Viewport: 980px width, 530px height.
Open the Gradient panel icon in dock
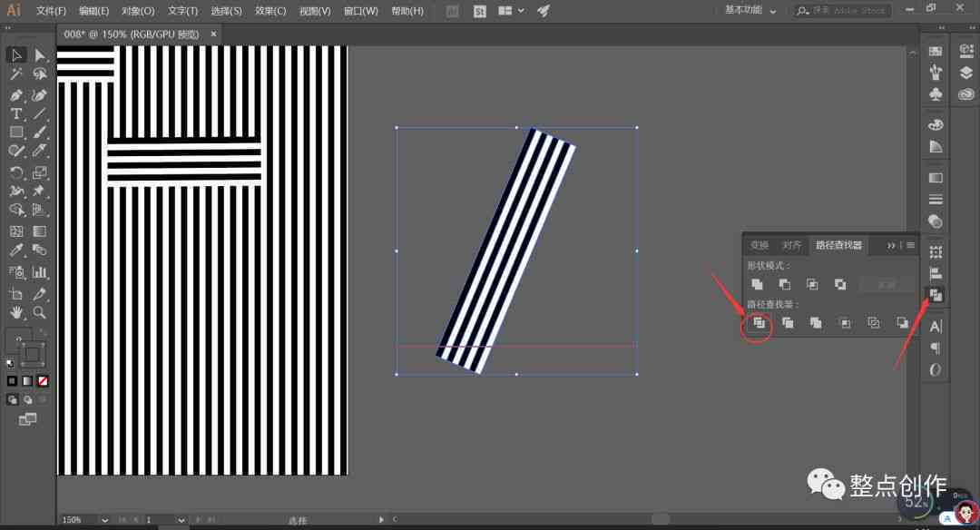(936, 178)
